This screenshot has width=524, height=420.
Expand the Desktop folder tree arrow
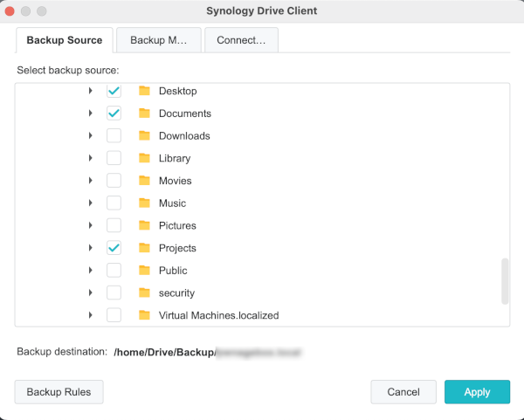[90, 91]
